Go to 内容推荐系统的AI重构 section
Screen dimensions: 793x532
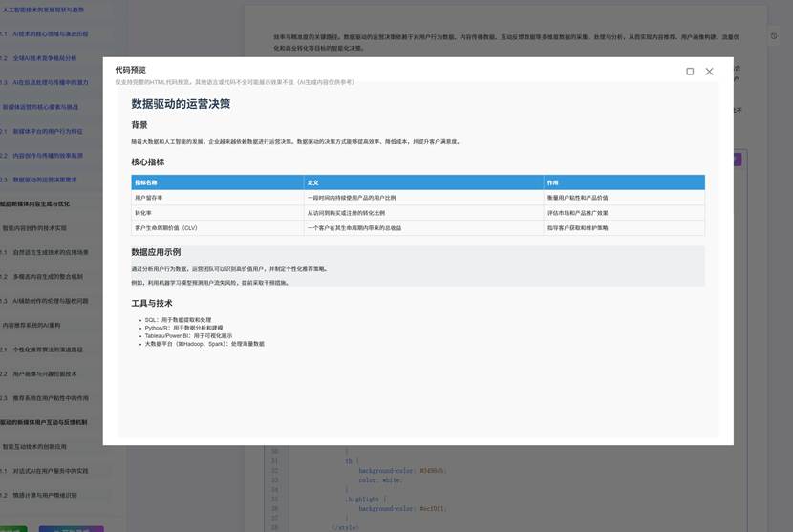click(32, 325)
